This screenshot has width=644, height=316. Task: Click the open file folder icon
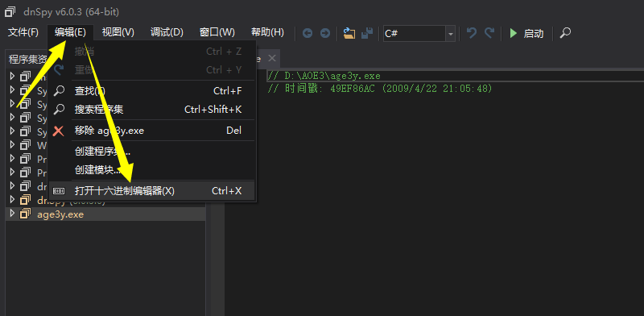(x=349, y=33)
